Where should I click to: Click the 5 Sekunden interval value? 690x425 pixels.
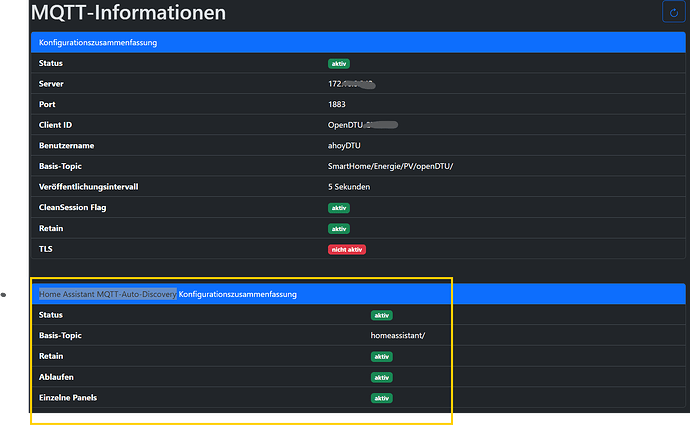tap(349, 187)
